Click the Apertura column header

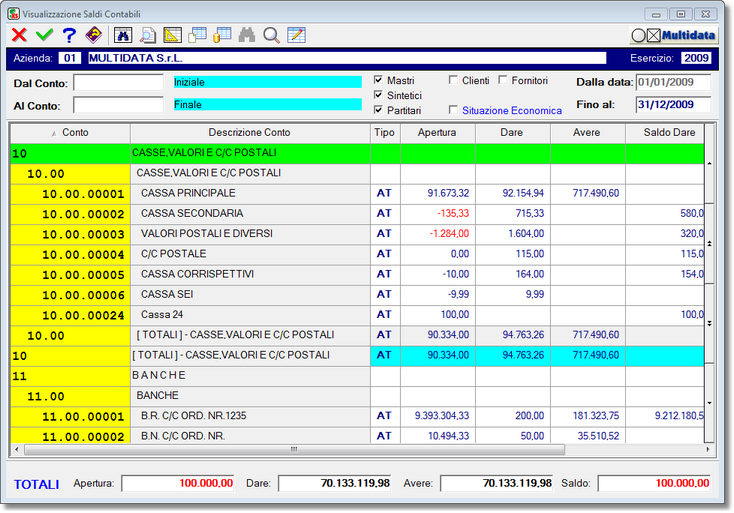[437, 133]
